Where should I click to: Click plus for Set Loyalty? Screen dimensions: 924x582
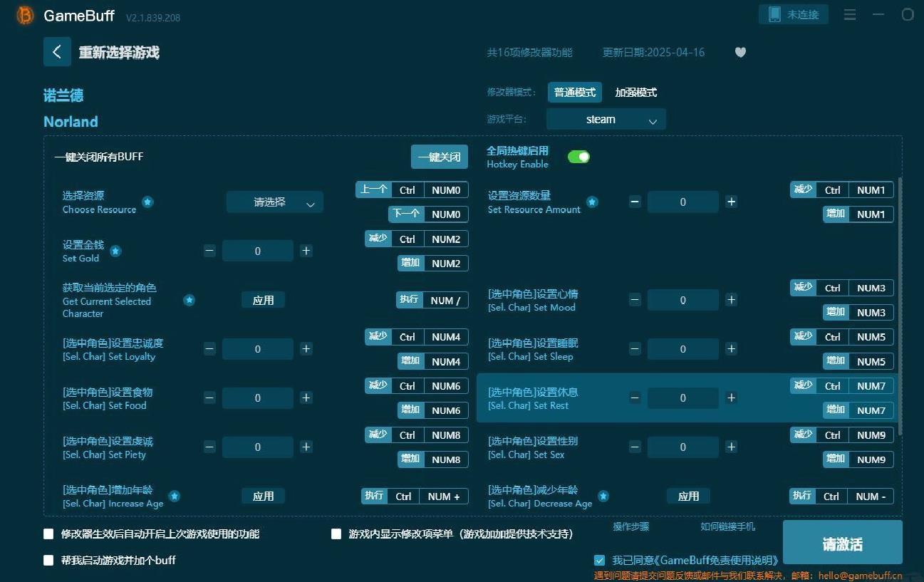click(x=306, y=349)
